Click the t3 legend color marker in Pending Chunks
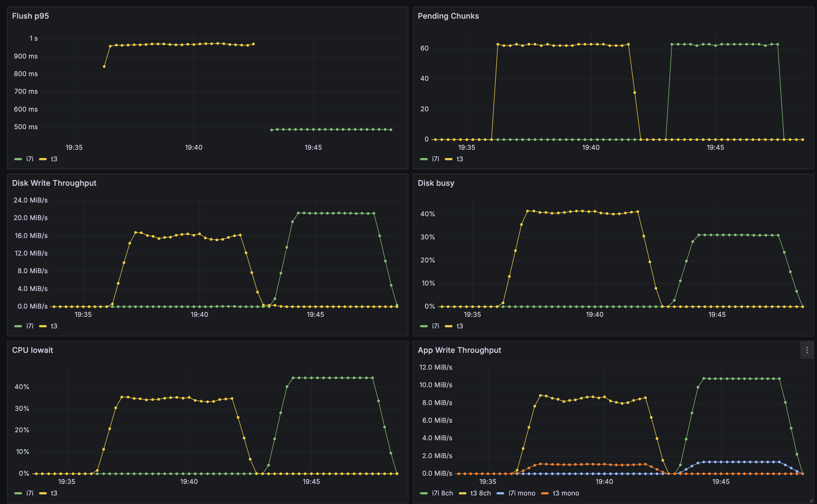 click(449, 159)
